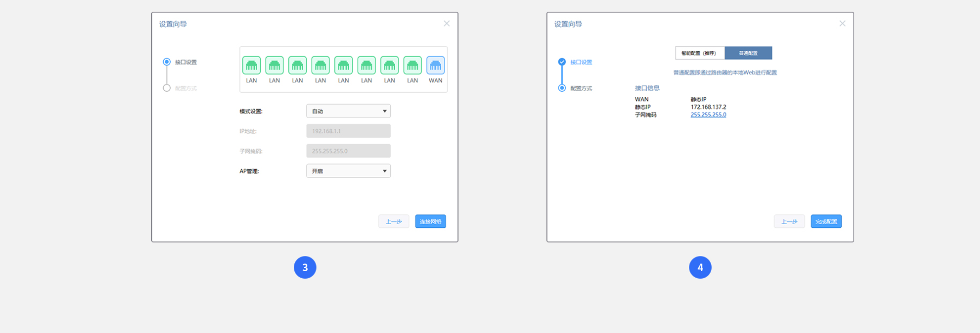This screenshot has height=333, width=980.
Task: Click the fifth LAN port icon
Action: tap(344, 66)
